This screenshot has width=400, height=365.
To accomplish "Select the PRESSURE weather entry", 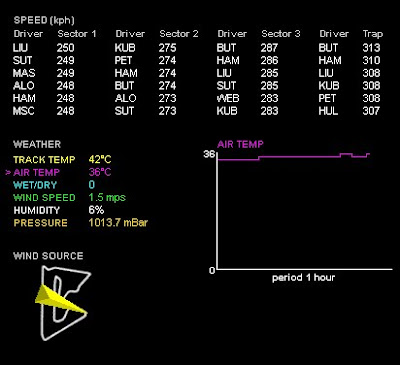I will [80, 223].
